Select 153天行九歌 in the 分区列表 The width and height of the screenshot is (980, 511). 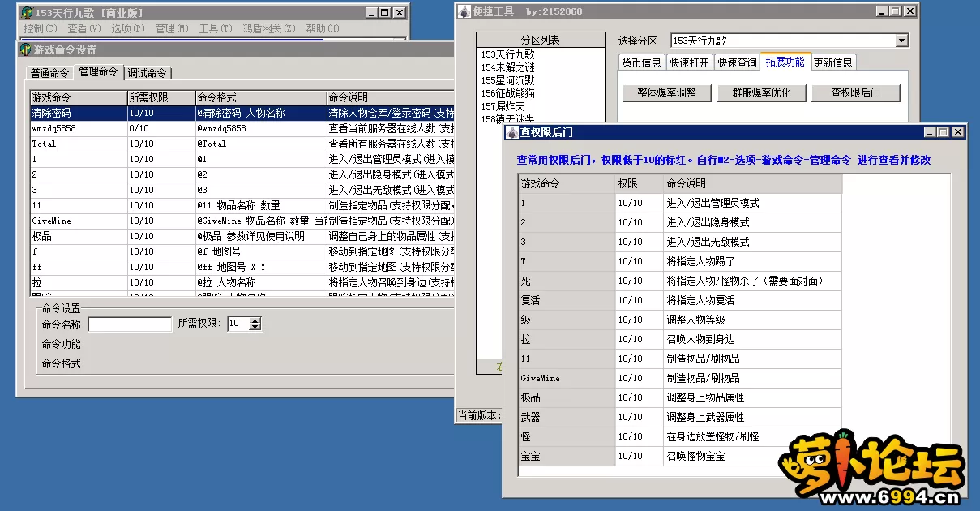pos(507,54)
